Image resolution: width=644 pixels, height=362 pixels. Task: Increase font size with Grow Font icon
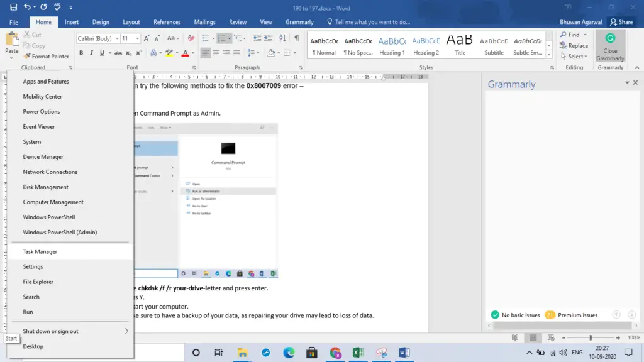tap(147, 38)
